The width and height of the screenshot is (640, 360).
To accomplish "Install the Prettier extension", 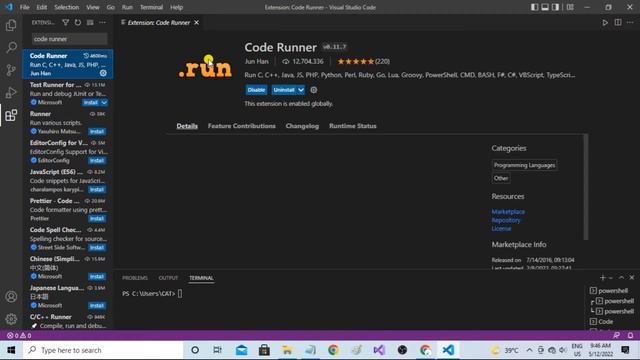I will point(97,218).
